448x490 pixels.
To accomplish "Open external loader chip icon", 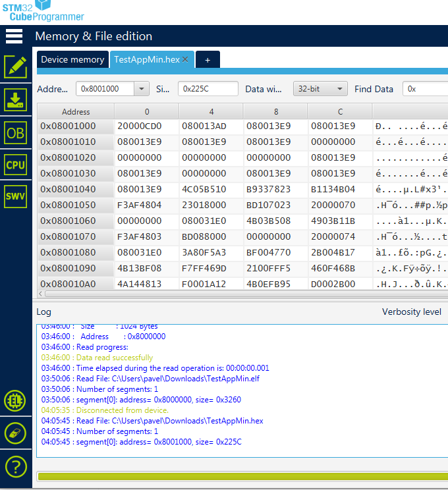I will 15,400.
